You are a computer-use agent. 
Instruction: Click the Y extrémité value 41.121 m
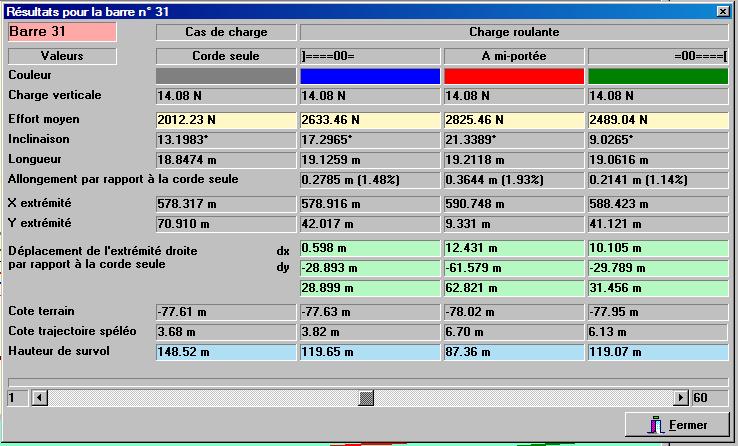pyautogui.click(x=658, y=224)
